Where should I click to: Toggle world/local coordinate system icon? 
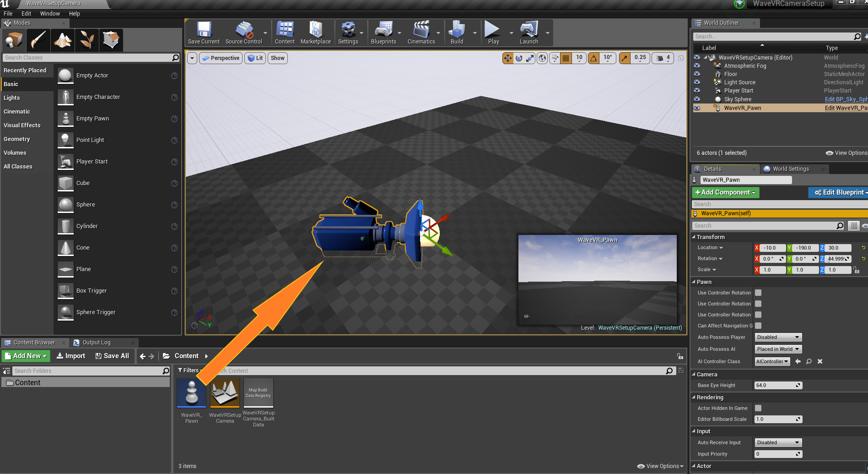(542, 58)
